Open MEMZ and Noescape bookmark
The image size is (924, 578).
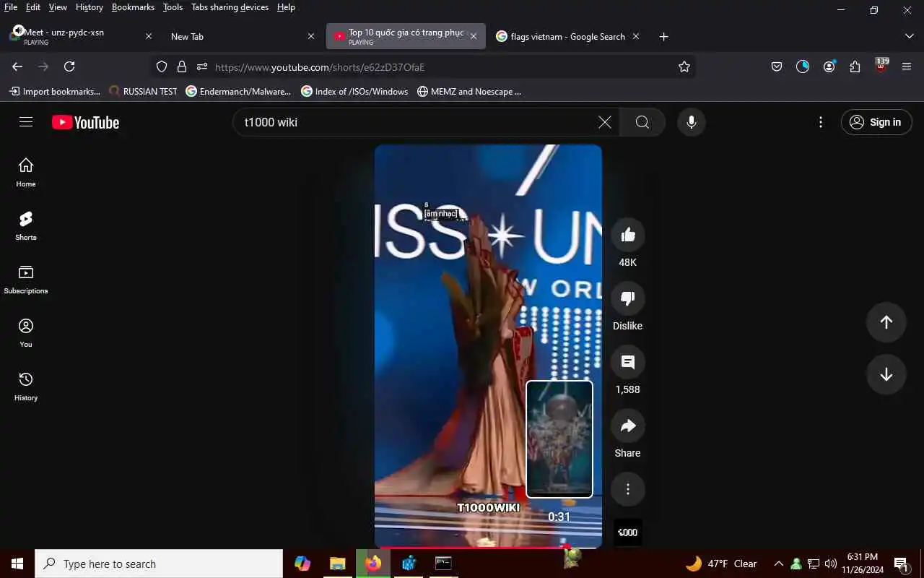pyautogui.click(x=469, y=92)
